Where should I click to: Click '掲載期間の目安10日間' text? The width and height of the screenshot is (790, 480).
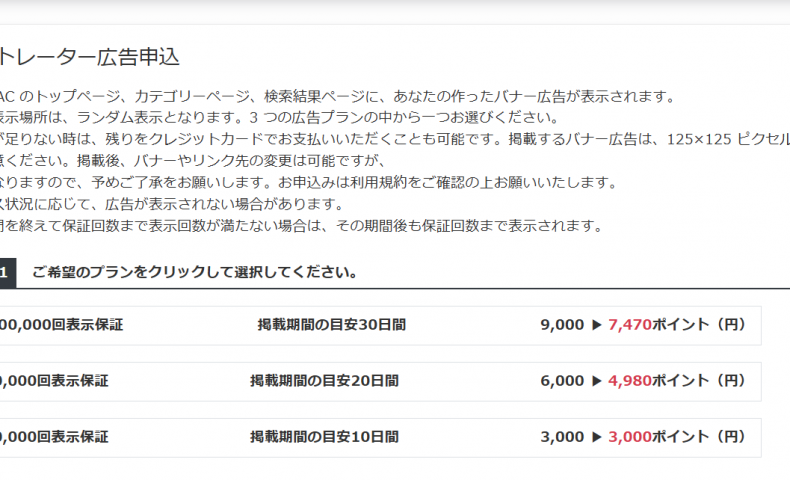(x=324, y=437)
